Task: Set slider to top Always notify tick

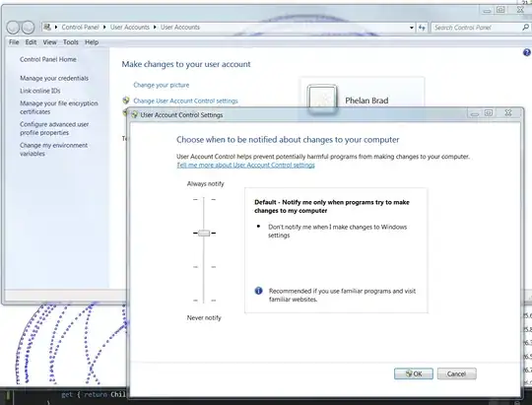Action: pos(204,200)
